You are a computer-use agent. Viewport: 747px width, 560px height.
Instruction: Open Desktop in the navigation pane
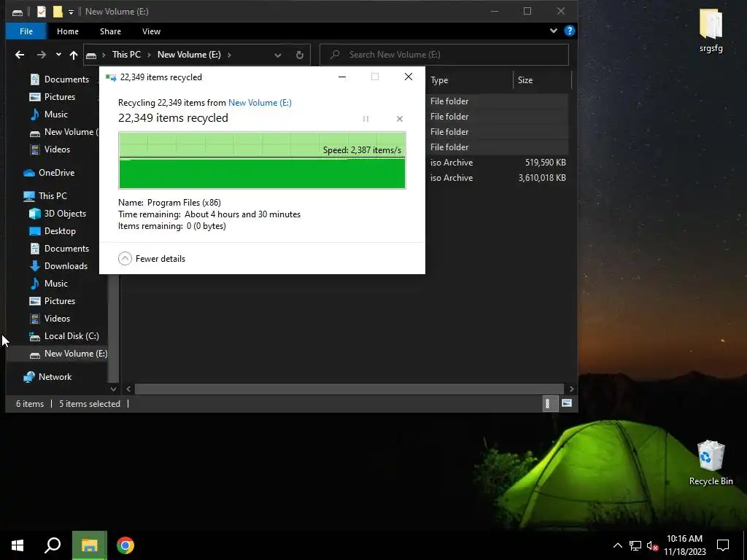(60, 231)
